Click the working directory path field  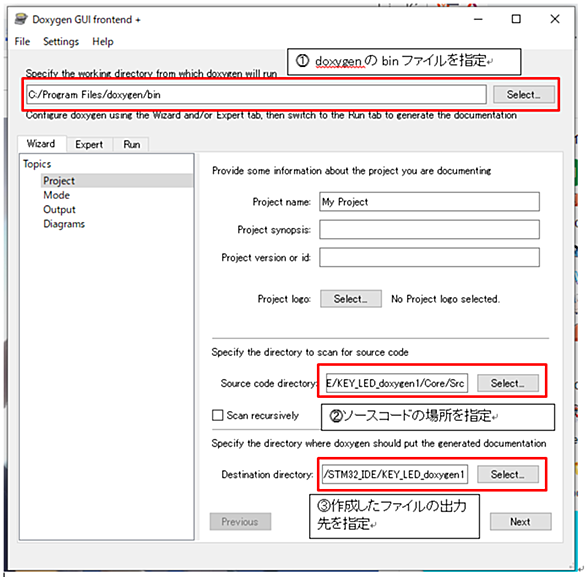click(256, 95)
